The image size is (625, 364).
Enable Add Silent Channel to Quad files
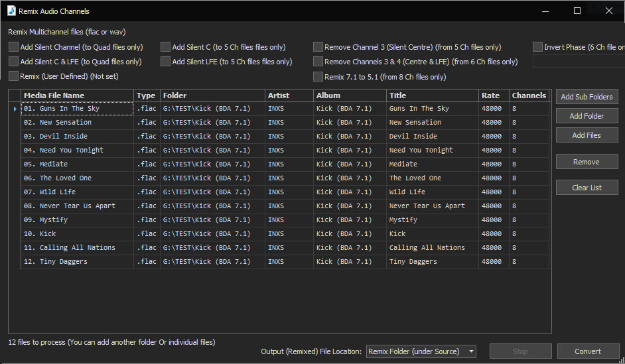14,47
